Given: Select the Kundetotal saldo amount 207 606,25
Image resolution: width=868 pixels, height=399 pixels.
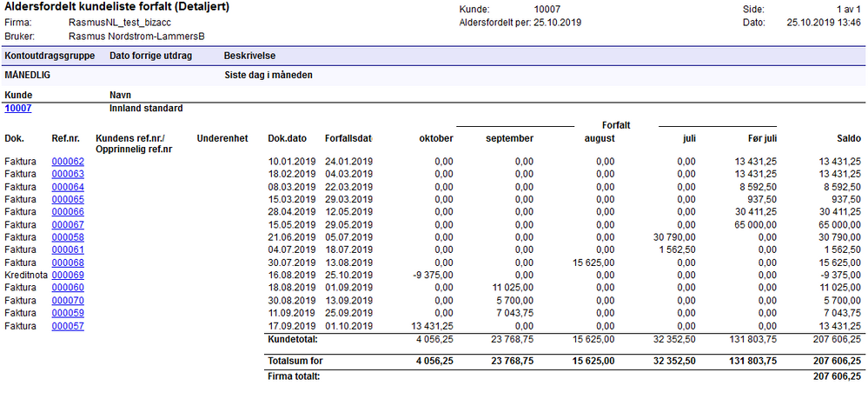Looking at the screenshot, I should pos(840,339).
